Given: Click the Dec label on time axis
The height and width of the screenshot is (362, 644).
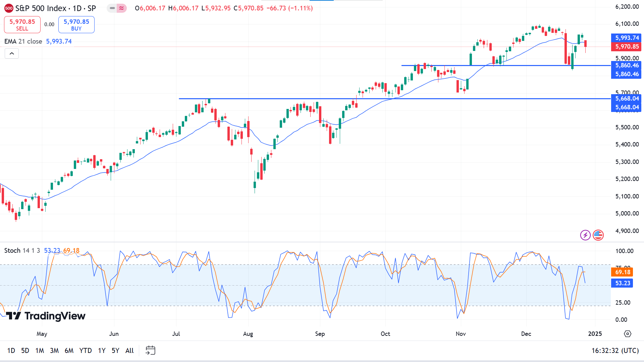Looking at the screenshot, I should tap(526, 334).
